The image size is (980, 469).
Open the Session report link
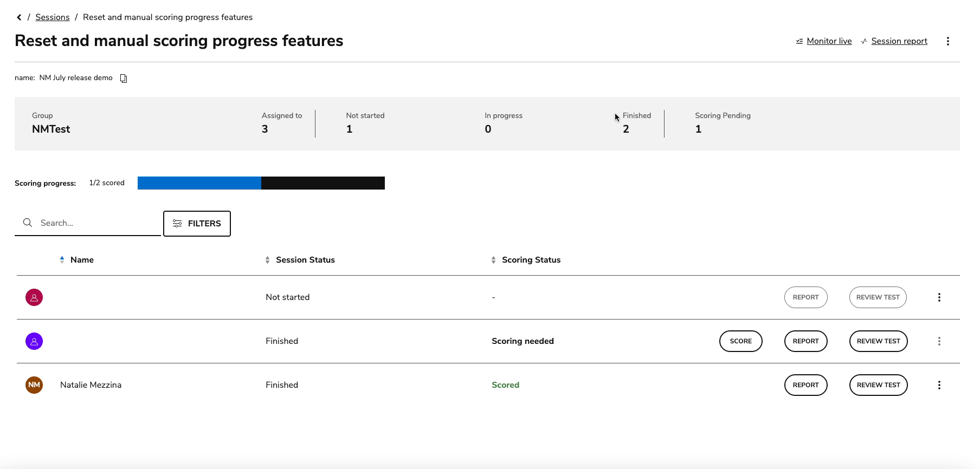pyautogui.click(x=899, y=41)
